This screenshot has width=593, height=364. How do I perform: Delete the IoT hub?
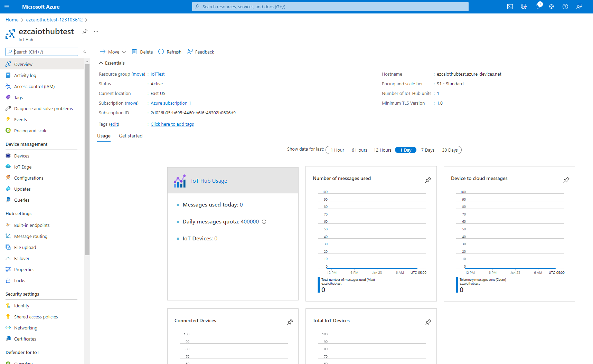tap(142, 52)
